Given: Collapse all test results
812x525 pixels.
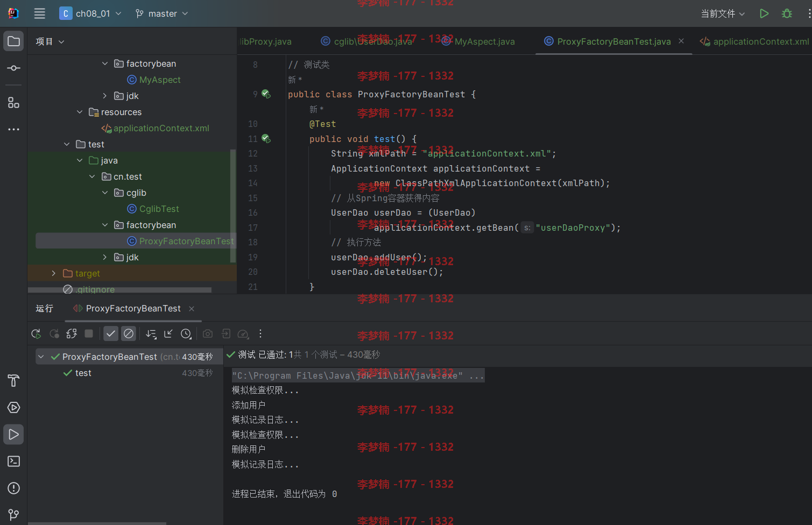Looking at the screenshot, I should [168, 334].
